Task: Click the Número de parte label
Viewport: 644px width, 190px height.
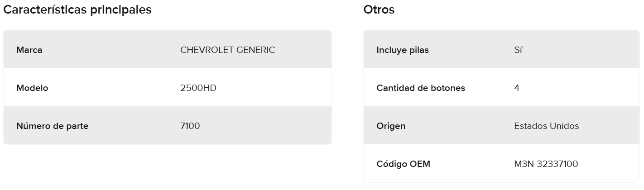Action: 52,126
